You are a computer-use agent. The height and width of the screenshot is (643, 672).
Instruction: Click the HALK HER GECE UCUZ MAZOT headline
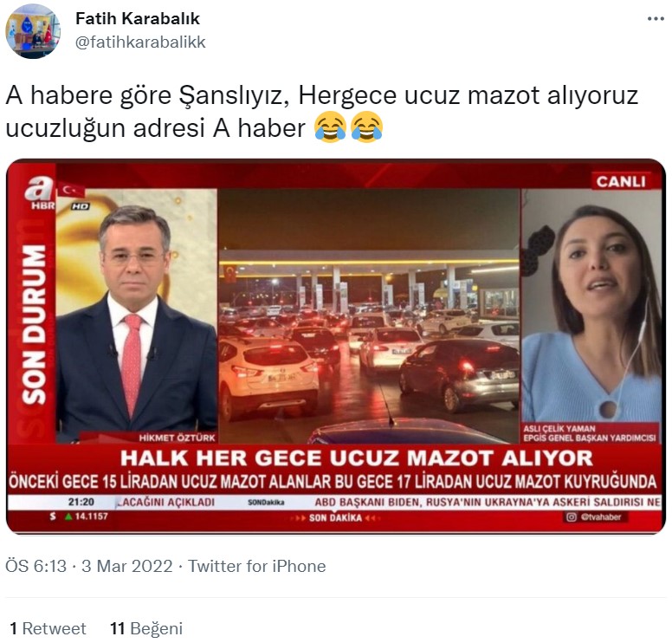[x=357, y=458]
